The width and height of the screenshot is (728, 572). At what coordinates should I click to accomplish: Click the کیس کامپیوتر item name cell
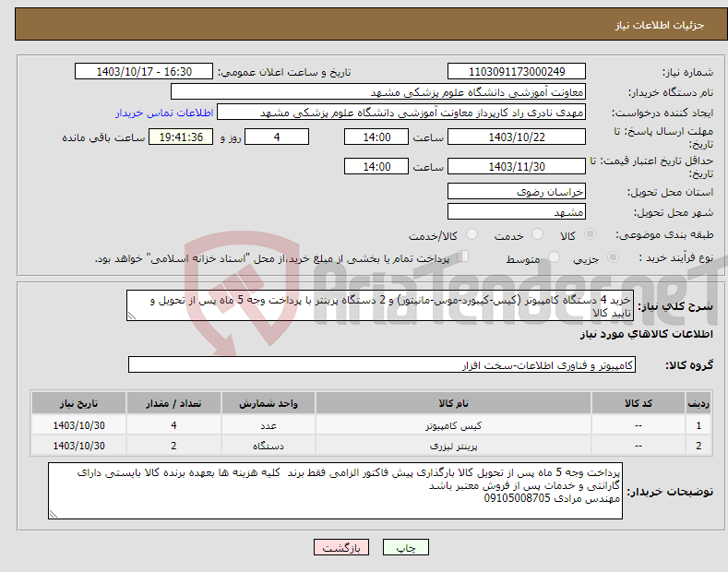pos(453,425)
